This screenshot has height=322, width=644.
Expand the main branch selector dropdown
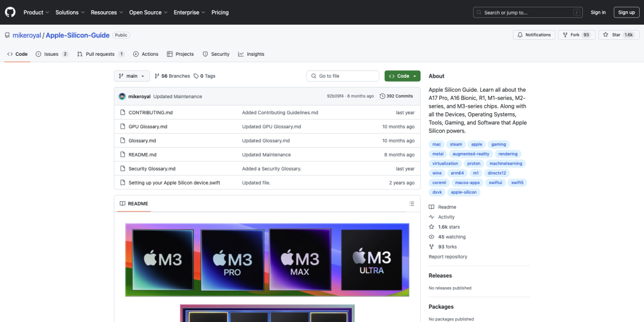point(131,76)
